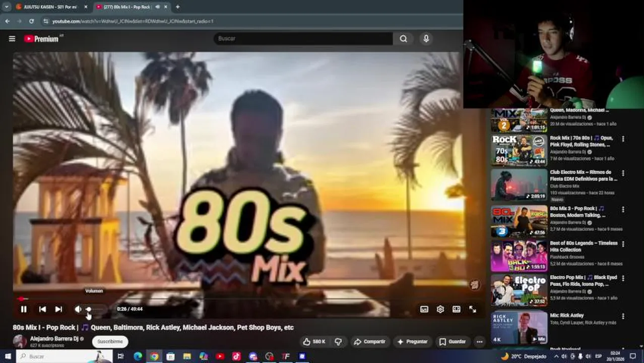Like the video showing 580 K
644x363 pixels.
(314, 342)
